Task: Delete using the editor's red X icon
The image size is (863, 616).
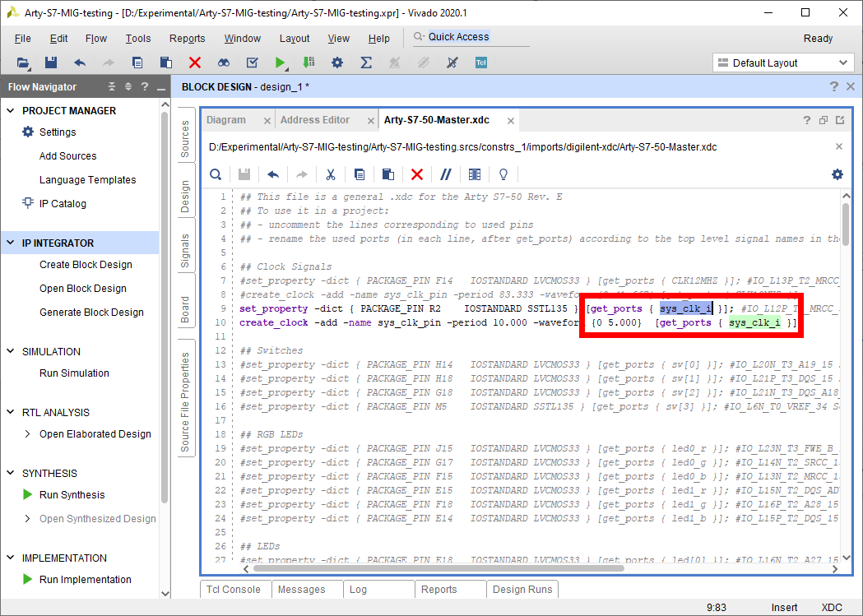Action: [417, 174]
